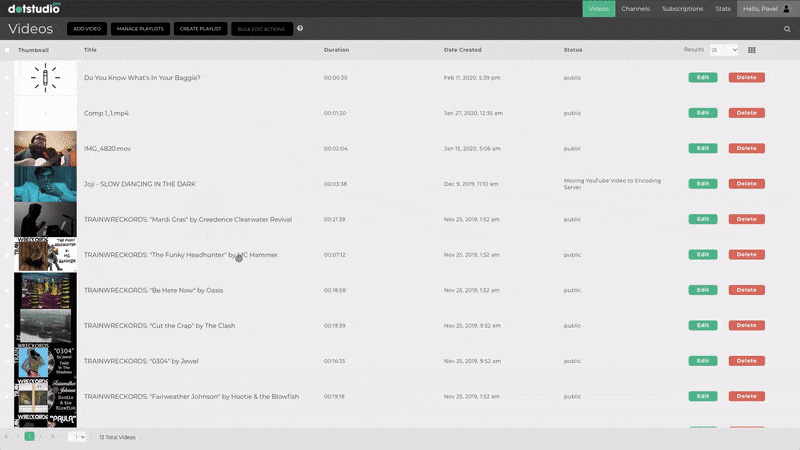Expand the page number dropdown at bottom
Image resolution: width=800 pixels, height=450 pixels.
(77, 437)
